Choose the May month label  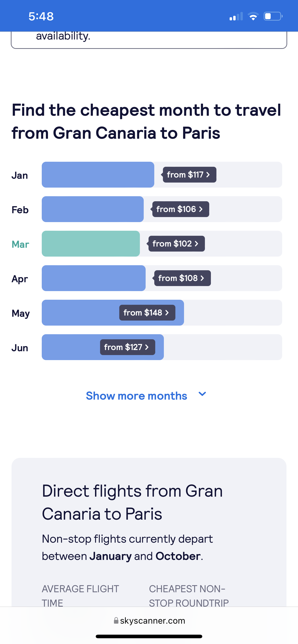coord(21,314)
